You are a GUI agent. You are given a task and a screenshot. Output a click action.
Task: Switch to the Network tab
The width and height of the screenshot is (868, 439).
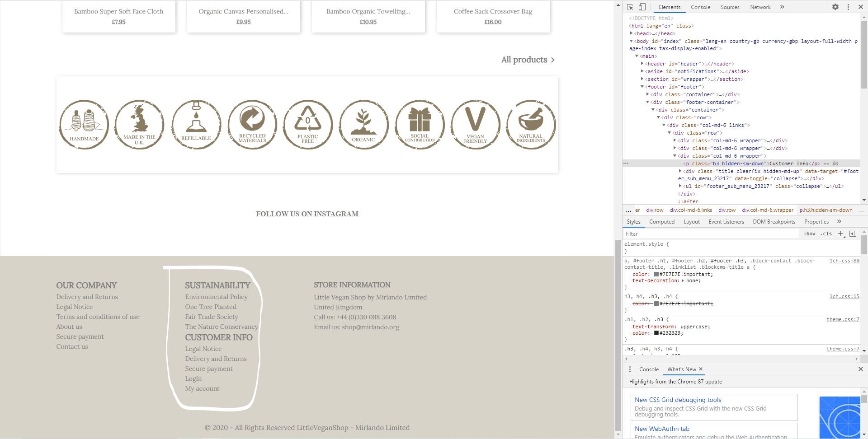pos(760,7)
